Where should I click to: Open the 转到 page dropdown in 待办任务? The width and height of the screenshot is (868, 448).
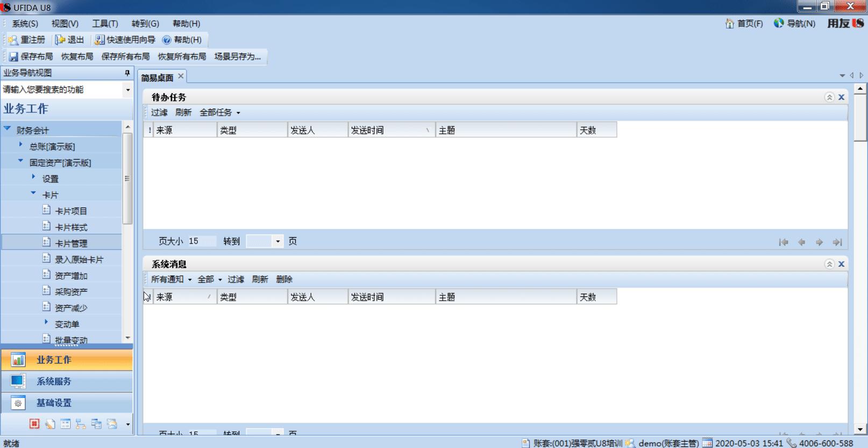[x=278, y=241]
